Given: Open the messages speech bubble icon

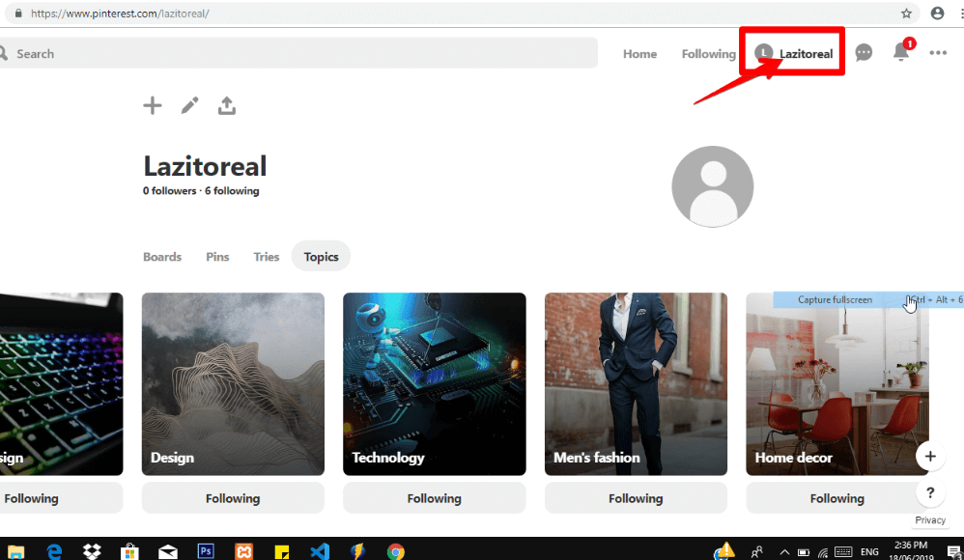Looking at the screenshot, I should pyautogui.click(x=864, y=53).
